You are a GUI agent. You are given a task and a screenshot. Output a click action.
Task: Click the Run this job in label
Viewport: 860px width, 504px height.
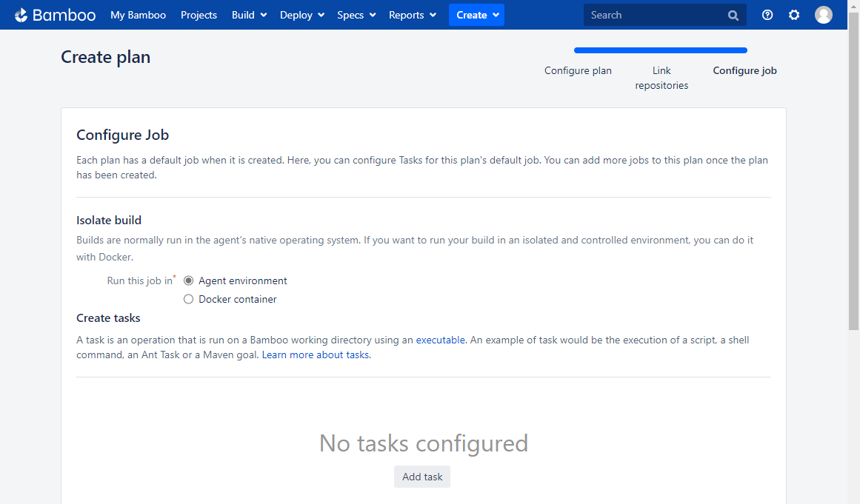click(x=139, y=280)
